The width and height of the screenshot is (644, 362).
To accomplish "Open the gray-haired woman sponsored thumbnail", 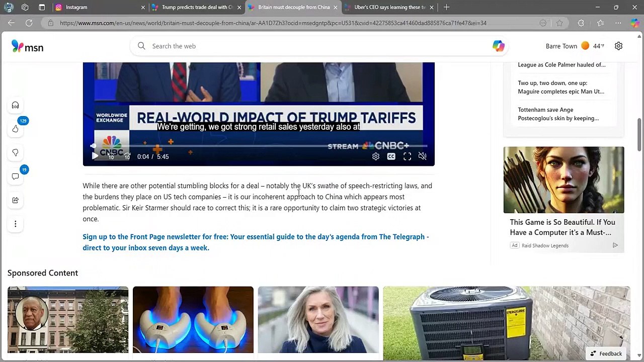I will 318,320.
